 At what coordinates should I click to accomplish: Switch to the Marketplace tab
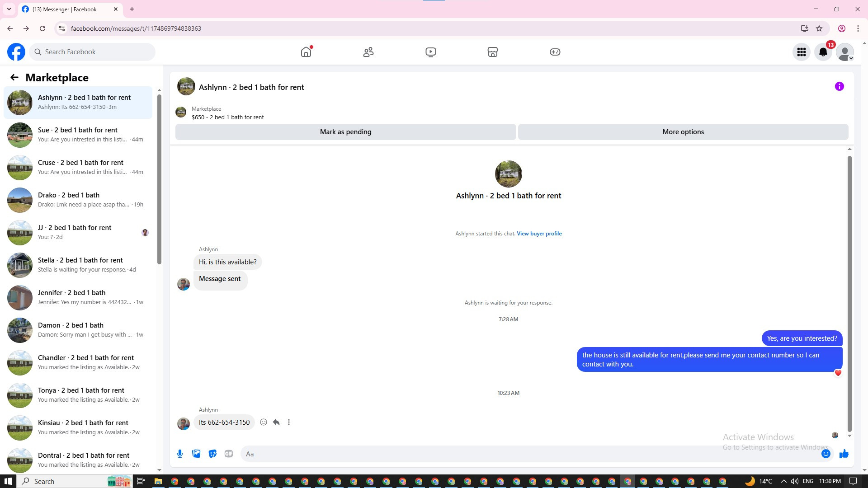(x=492, y=52)
